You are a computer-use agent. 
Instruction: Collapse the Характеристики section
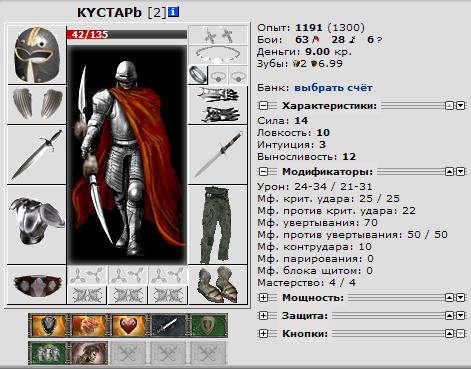(263, 106)
